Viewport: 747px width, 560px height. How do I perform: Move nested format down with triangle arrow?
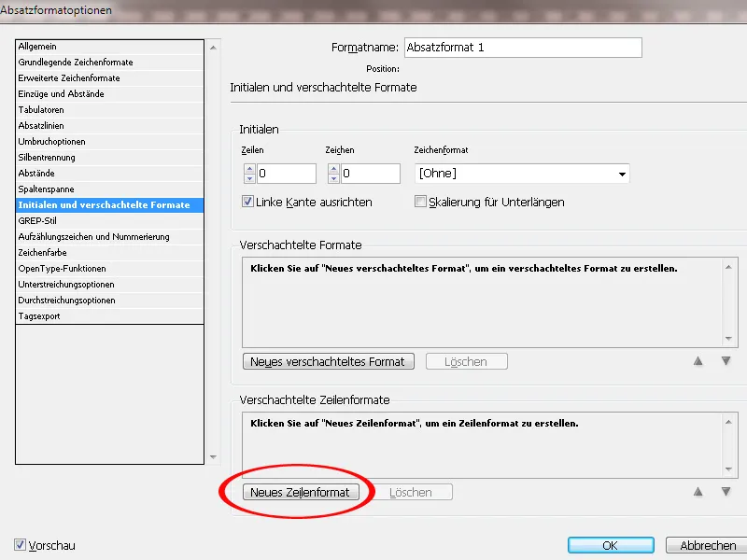pos(726,361)
